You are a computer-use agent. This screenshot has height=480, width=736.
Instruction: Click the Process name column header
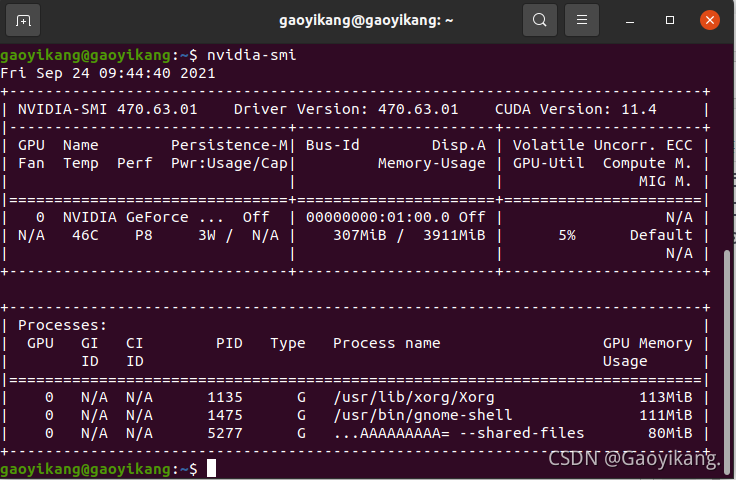pos(387,343)
